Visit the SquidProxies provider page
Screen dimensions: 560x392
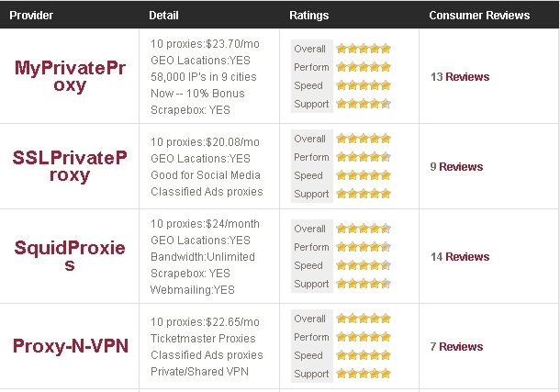pos(70,256)
